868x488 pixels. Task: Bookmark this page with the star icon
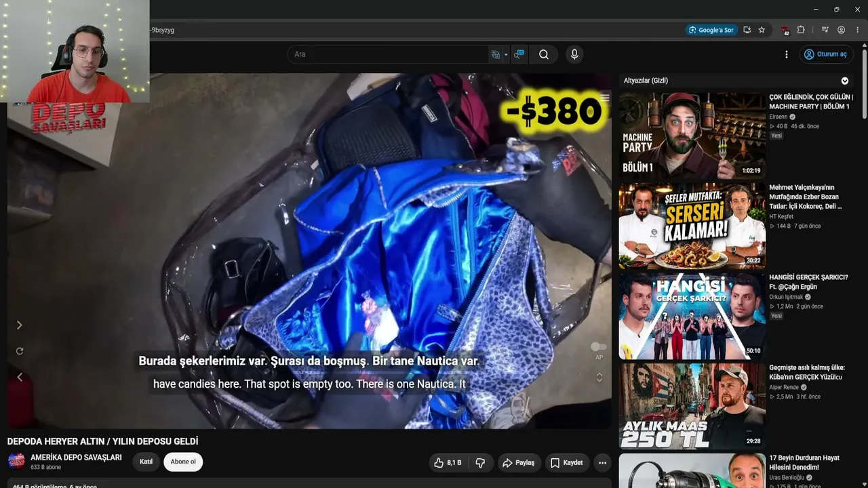click(762, 30)
